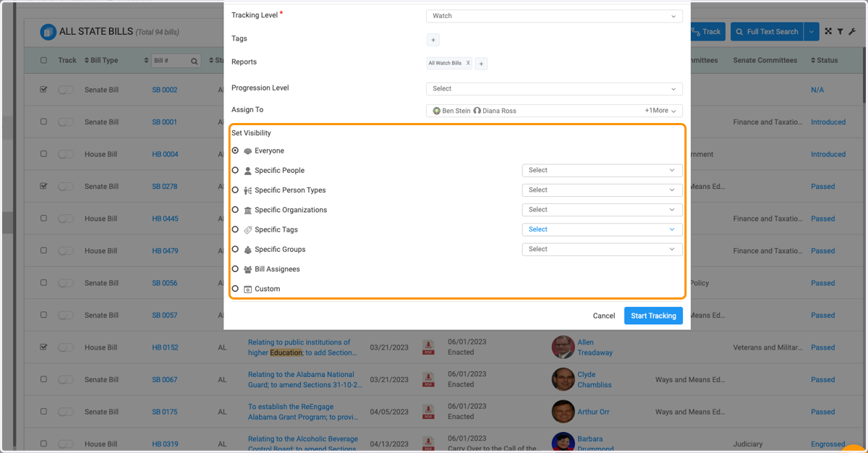Screen dimensions: 868x453
Task: Select the Specific Tags radio button
Action: (235, 229)
